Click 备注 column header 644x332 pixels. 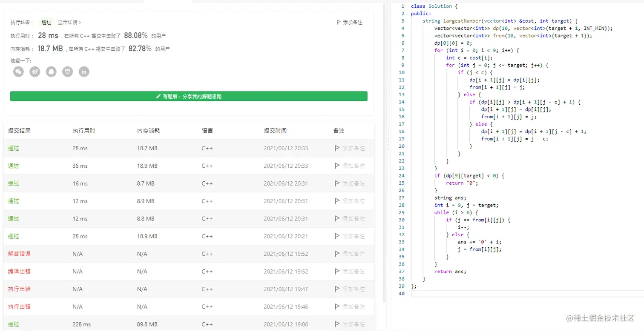click(x=339, y=131)
